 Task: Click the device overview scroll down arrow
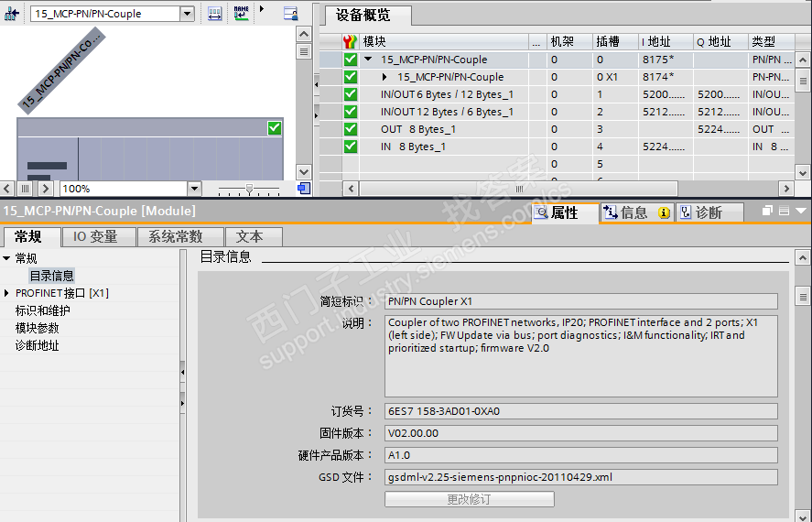802,172
